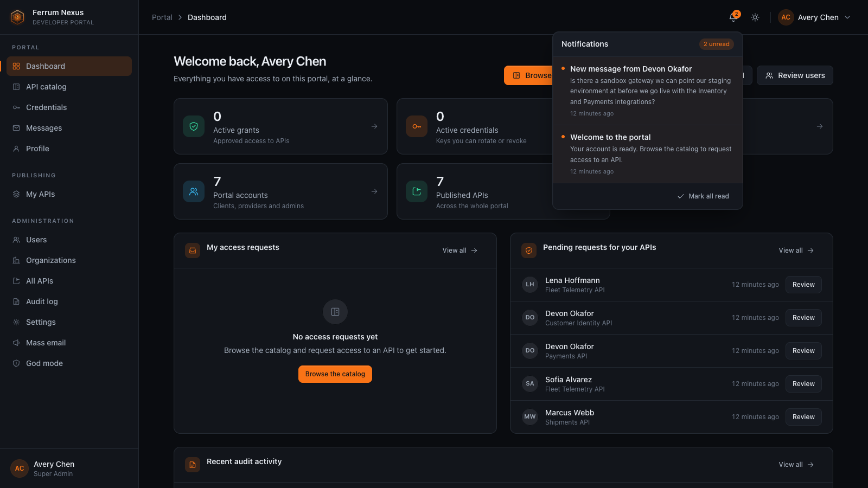Image resolution: width=868 pixels, height=488 pixels.
Task: Open Dashboard in the sidebar
Action: pyautogui.click(x=69, y=66)
